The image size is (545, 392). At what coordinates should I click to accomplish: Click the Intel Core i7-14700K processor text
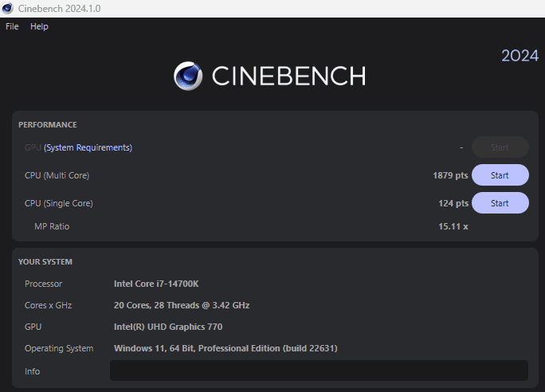(156, 284)
